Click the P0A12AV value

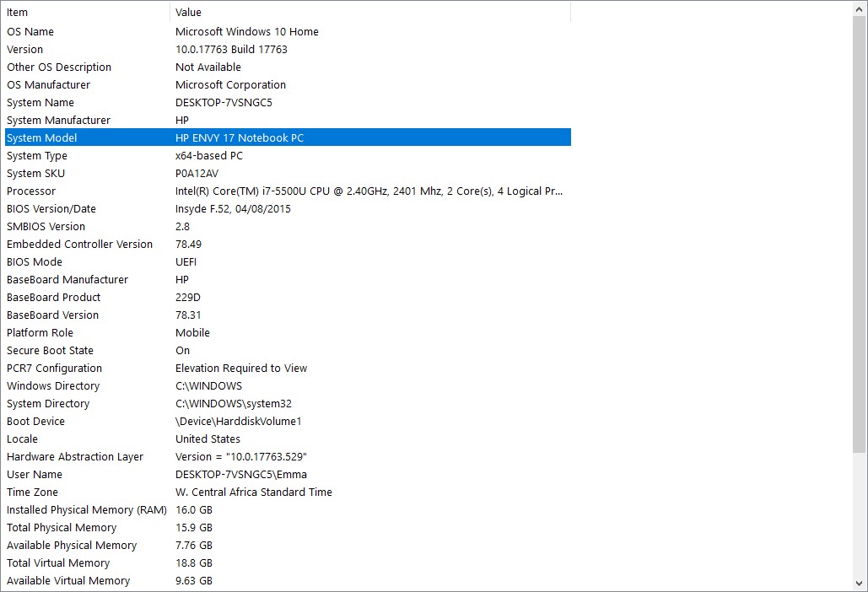pos(197,173)
